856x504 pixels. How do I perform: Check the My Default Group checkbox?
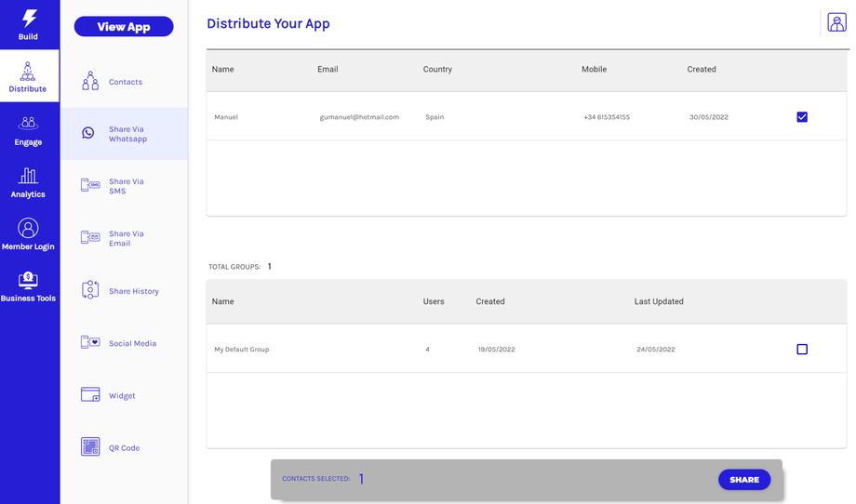point(802,350)
